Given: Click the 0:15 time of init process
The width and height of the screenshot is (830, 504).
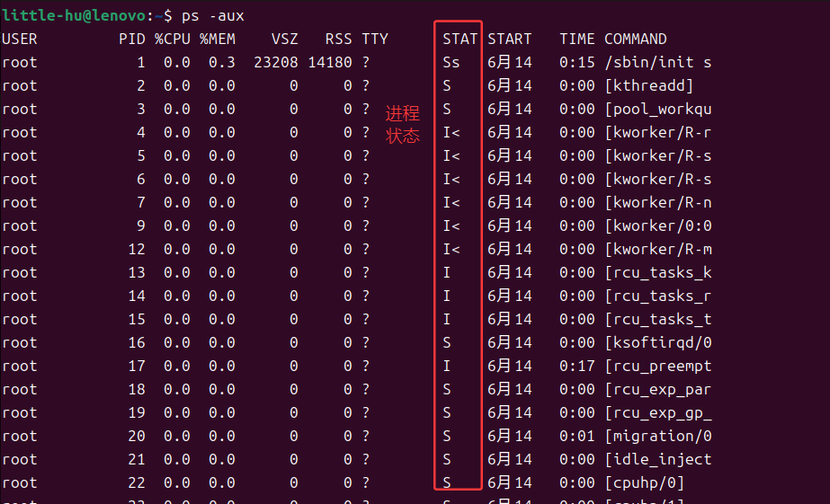Looking at the screenshot, I should (577, 62).
